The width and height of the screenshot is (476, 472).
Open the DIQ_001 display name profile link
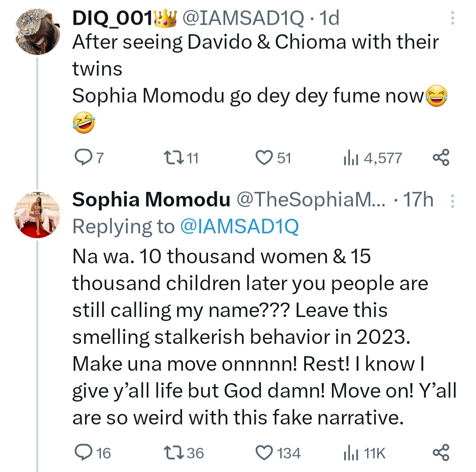112,18
